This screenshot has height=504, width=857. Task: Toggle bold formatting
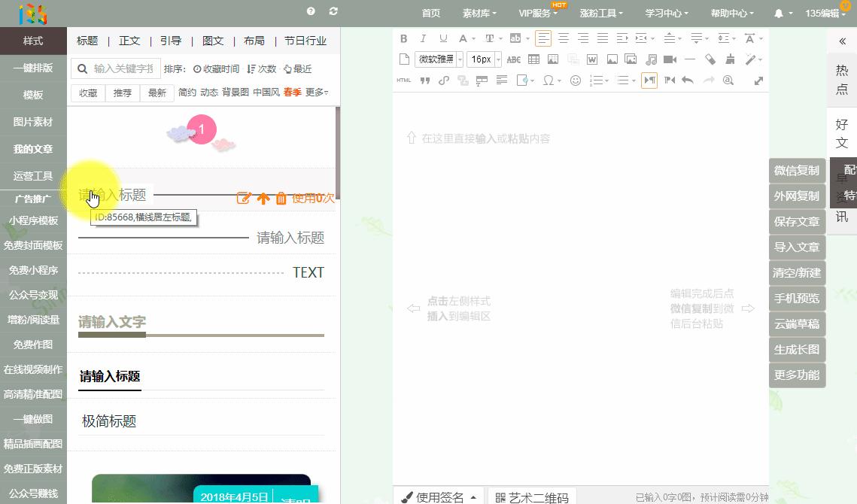(404, 38)
